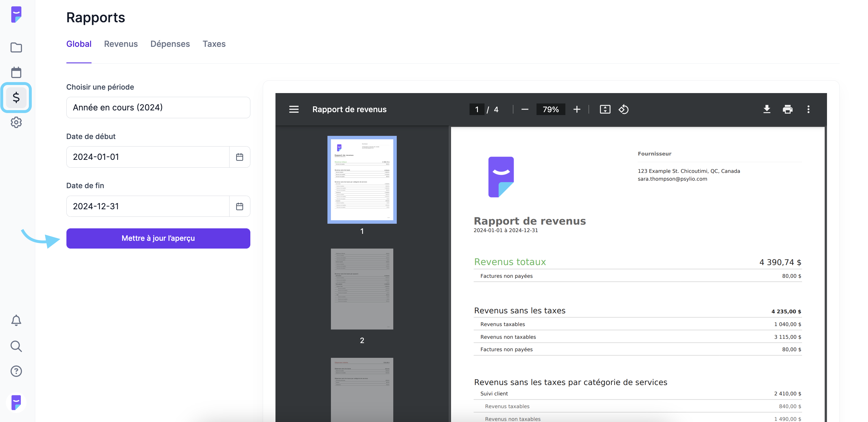
Task: Click the Revenus totaux heading
Action: [x=510, y=262]
